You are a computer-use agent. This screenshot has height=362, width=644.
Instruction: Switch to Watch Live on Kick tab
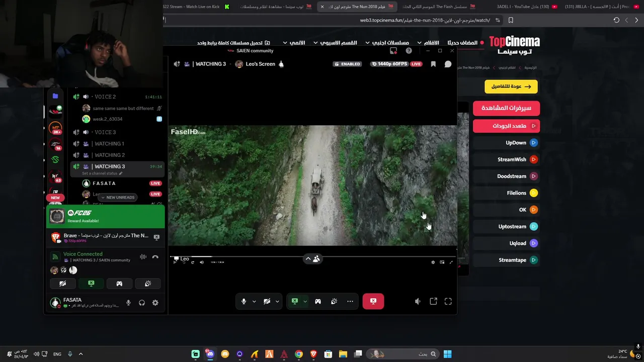click(x=196, y=7)
